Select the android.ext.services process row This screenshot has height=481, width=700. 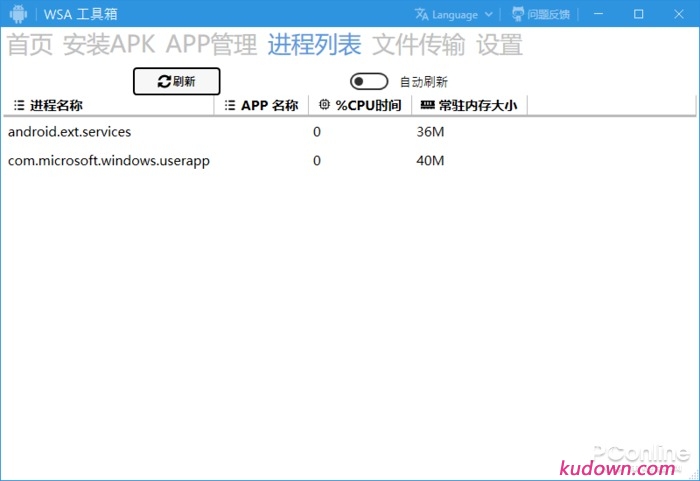coord(350,132)
